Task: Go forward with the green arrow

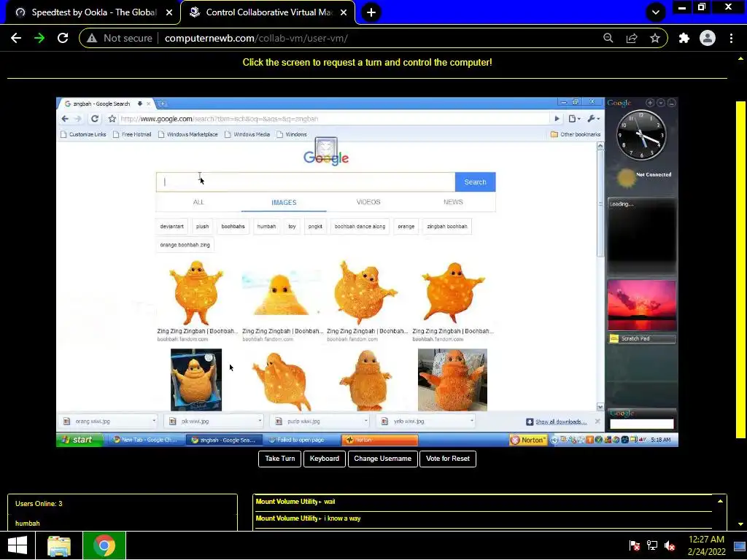Action: 39,38
